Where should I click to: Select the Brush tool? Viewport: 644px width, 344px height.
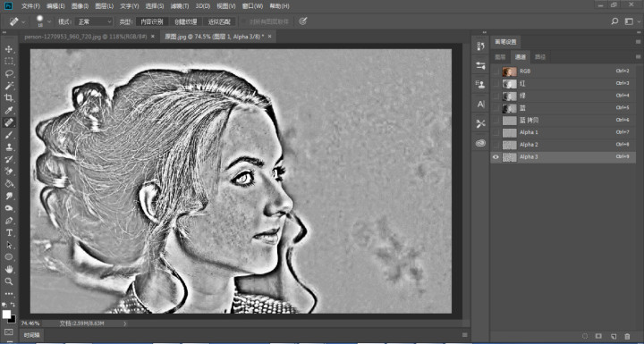pos(9,135)
